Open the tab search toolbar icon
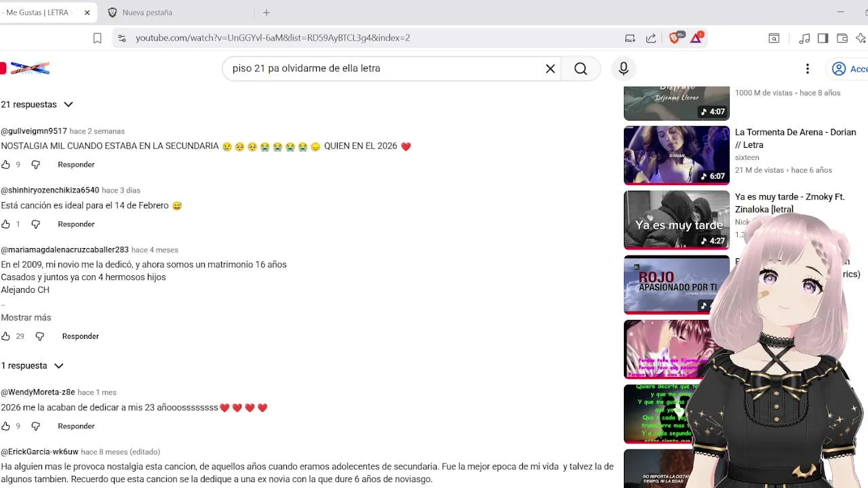 pyautogui.click(x=774, y=38)
